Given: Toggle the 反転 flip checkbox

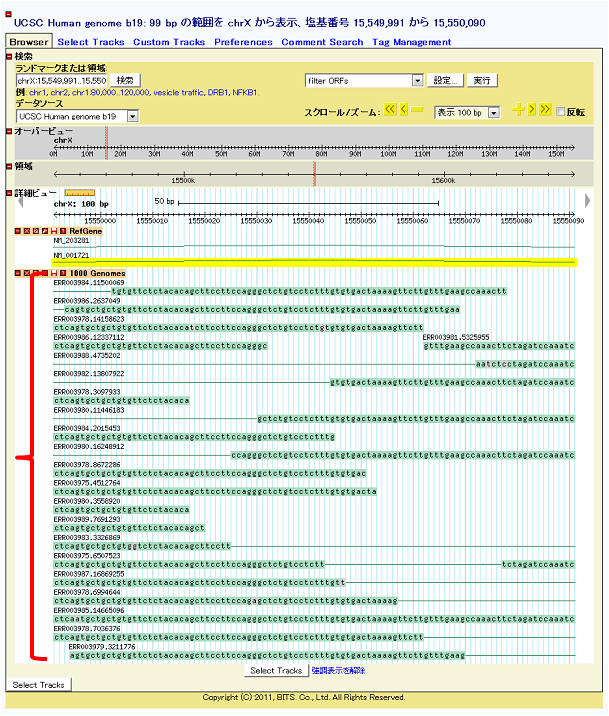Looking at the screenshot, I should click(561, 111).
